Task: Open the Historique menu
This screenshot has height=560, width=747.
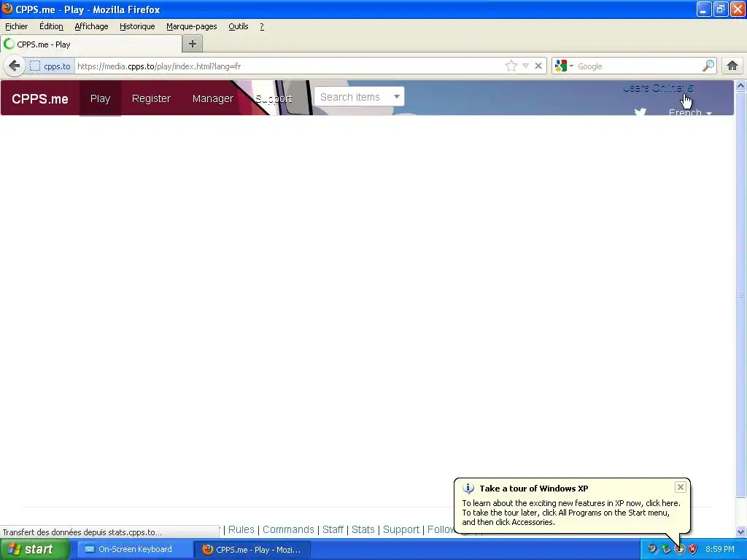Action: pyautogui.click(x=137, y=26)
